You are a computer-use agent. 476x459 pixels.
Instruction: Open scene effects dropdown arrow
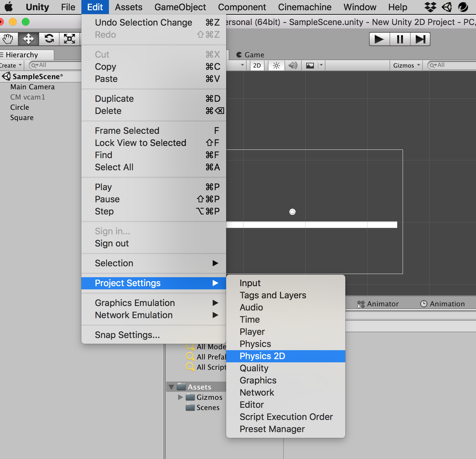coord(321,66)
